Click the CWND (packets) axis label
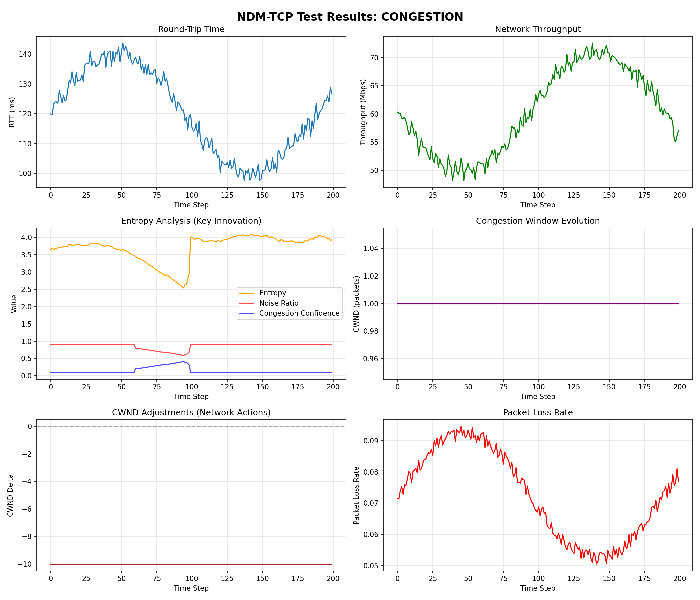700x600 pixels. click(356, 304)
